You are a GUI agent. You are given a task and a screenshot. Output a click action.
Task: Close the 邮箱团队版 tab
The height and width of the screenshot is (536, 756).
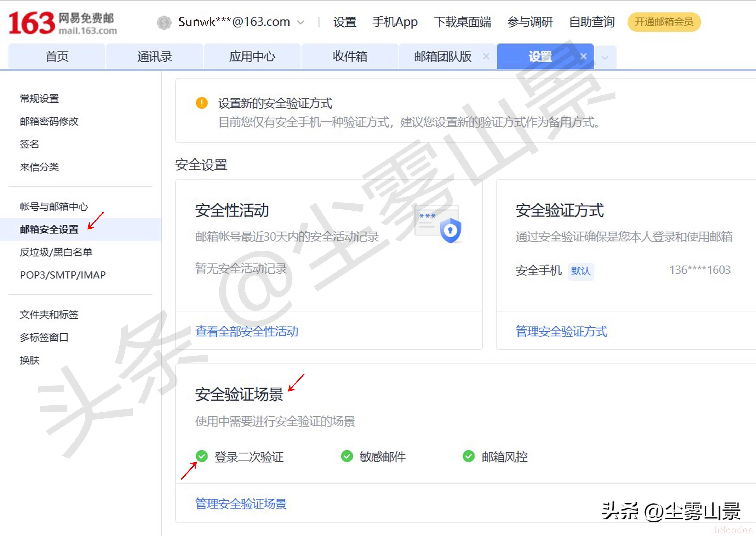(x=486, y=57)
